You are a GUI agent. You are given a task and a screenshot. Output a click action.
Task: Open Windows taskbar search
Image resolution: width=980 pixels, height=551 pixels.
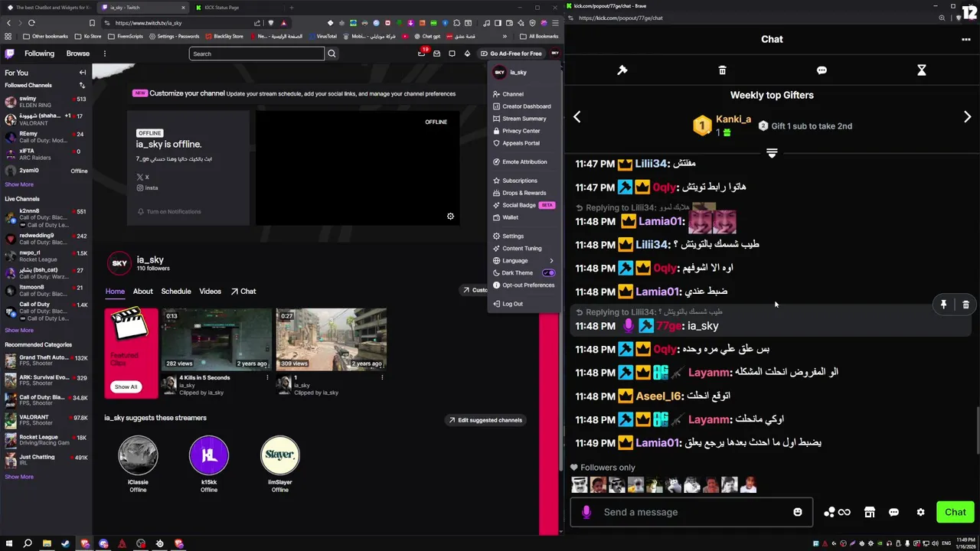(28, 544)
